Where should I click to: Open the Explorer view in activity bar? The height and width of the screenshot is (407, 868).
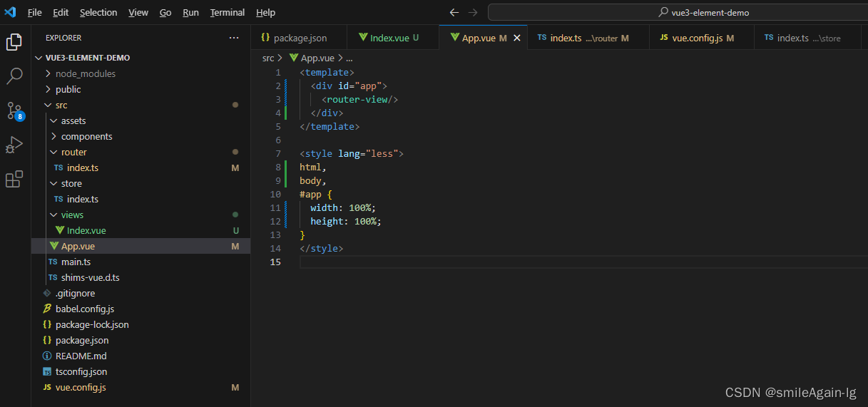click(14, 42)
